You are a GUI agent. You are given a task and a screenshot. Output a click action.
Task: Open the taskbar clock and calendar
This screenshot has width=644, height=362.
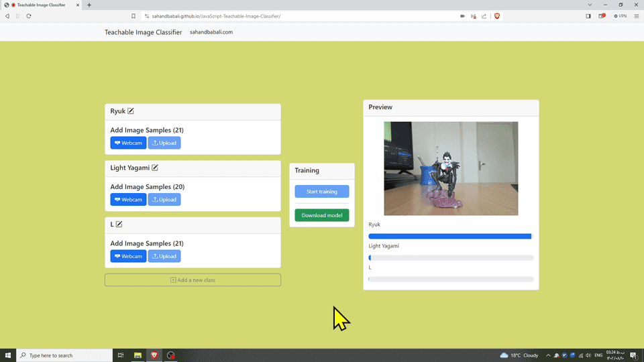615,355
